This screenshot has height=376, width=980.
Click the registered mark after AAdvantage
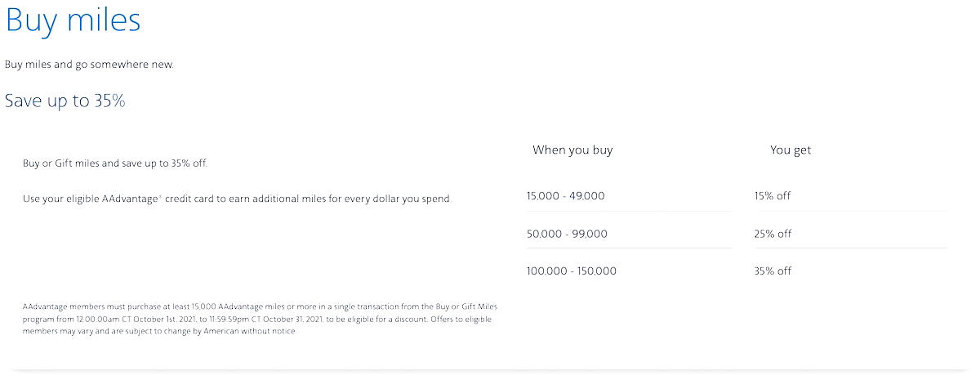click(x=159, y=195)
